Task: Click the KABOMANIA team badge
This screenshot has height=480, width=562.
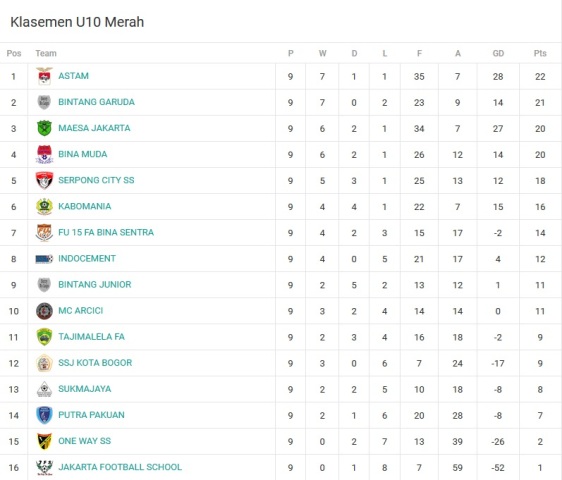Action: pyautogui.click(x=44, y=206)
